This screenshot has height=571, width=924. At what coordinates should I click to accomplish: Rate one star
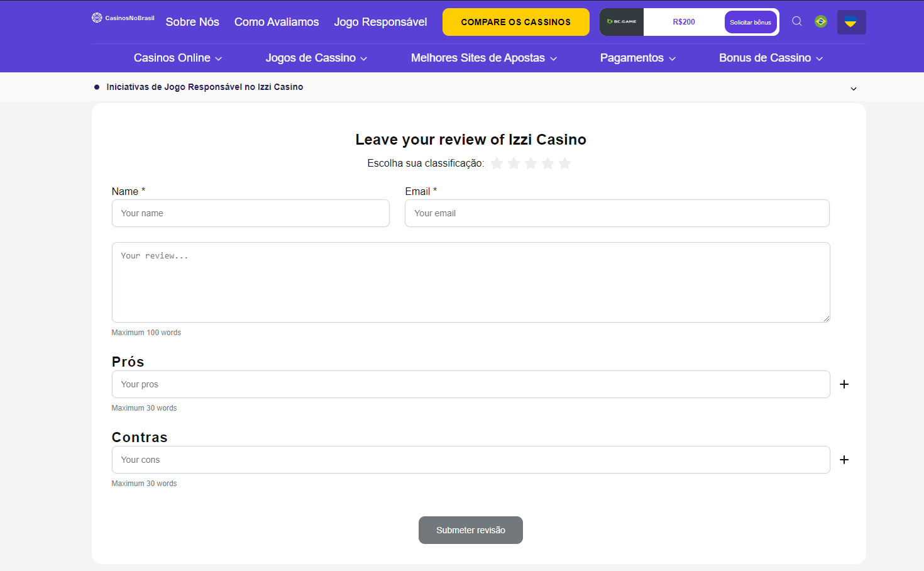tap(497, 164)
